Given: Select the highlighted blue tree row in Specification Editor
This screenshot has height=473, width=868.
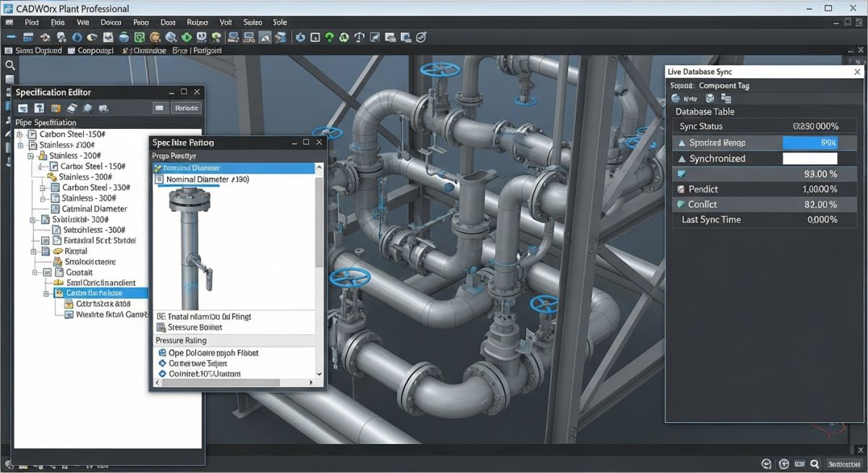Looking at the screenshot, I should pos(101,293).
